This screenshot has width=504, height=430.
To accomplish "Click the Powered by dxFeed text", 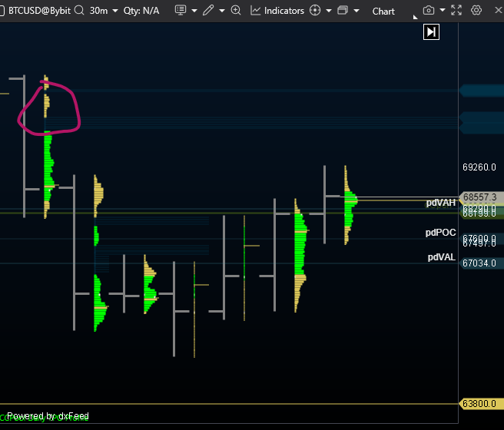I will coord(48,416).
